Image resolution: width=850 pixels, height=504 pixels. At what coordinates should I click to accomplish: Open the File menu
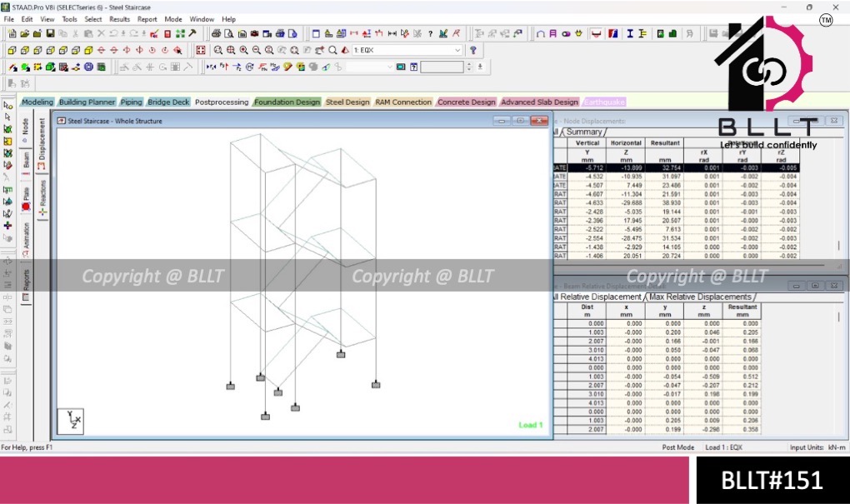pos(8,19)
